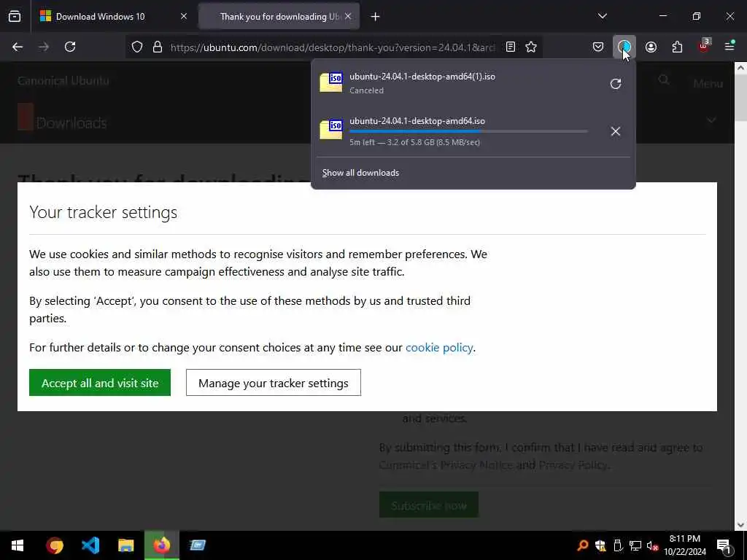Viewport: 747px width, 560px height.
Task: Click the muted volume tray icon
Action: (652, 545)
